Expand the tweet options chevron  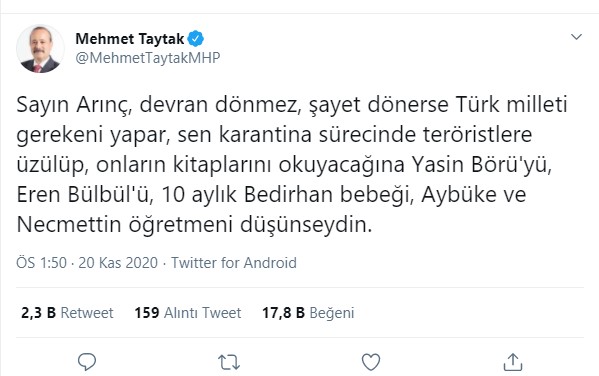pyautogui.click(x=576, y=37)
